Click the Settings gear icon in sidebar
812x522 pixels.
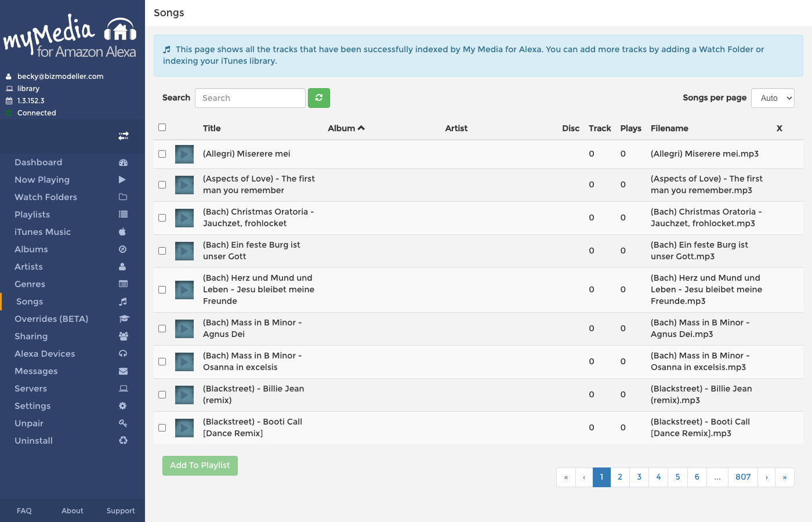click(123, 406)
